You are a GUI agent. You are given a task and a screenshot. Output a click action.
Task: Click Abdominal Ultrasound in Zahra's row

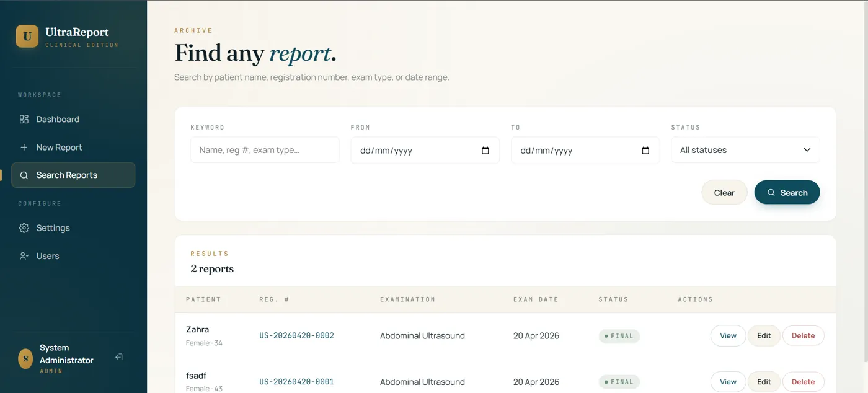pyautogui.click(x=422, y=335)
